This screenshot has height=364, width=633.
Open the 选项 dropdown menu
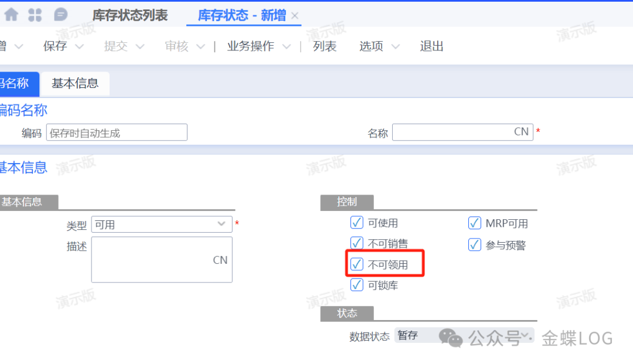point(395,46)
